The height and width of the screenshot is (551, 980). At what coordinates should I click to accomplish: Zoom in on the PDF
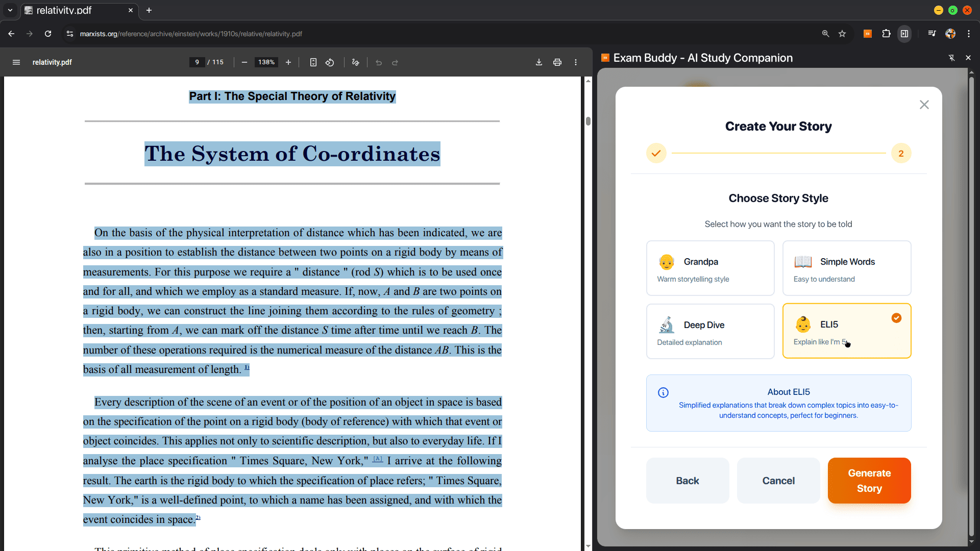[x=288, y=62]
